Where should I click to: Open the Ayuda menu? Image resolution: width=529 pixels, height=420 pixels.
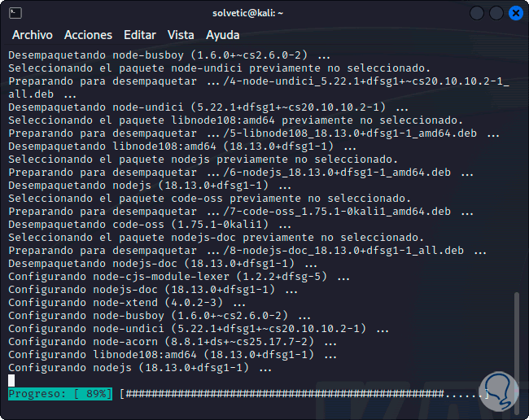click(x=223, y=35)
